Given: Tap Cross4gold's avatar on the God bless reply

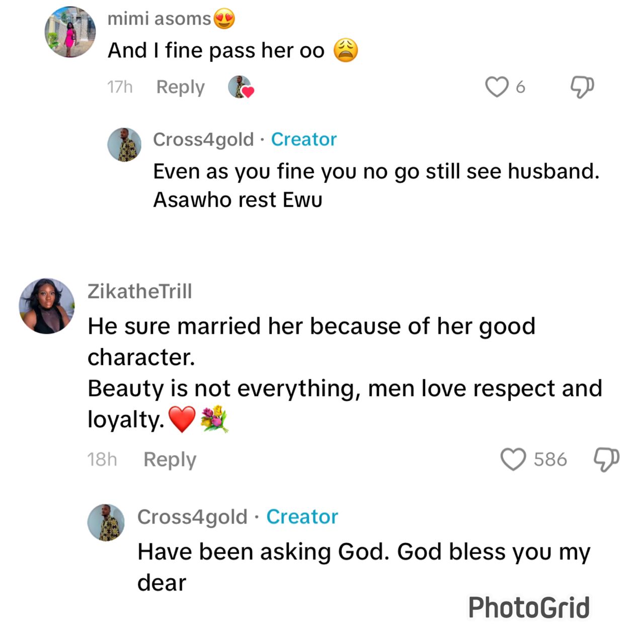Looking at the screenshot, I should point(106,522).
